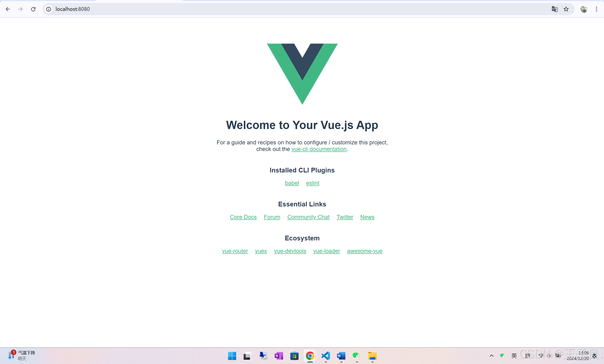Click the eslint plugin link
Screen dimensions: 604x364
coord(312,183)
